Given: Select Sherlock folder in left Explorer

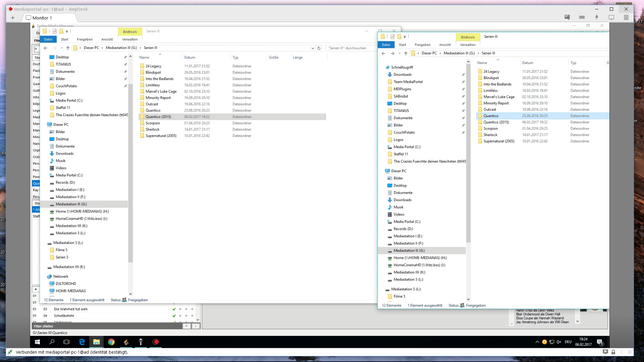Looking at the screenshot, I should click(152, 129).
